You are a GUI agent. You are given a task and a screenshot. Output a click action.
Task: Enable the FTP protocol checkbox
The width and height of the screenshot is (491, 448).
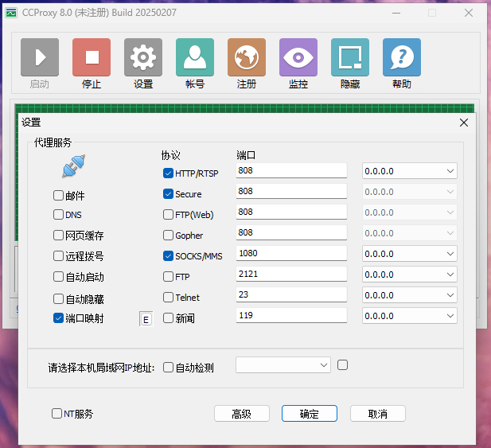pyautogui.click(x=168, y=276)
